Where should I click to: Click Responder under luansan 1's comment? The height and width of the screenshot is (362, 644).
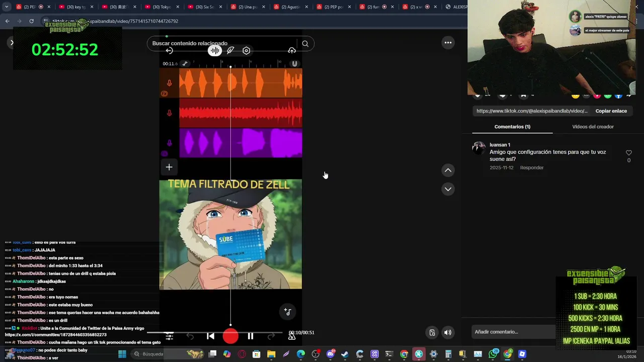click(532, 167)
